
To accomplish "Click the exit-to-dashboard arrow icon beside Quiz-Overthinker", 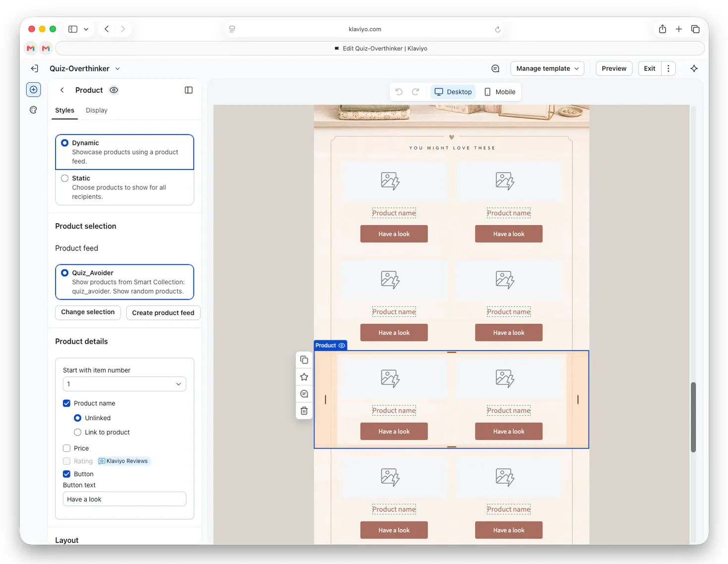I will tap(34, 68).
